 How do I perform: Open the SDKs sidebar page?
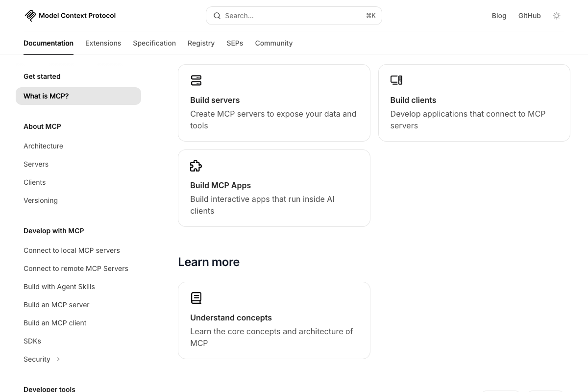(x=32, y=341)
